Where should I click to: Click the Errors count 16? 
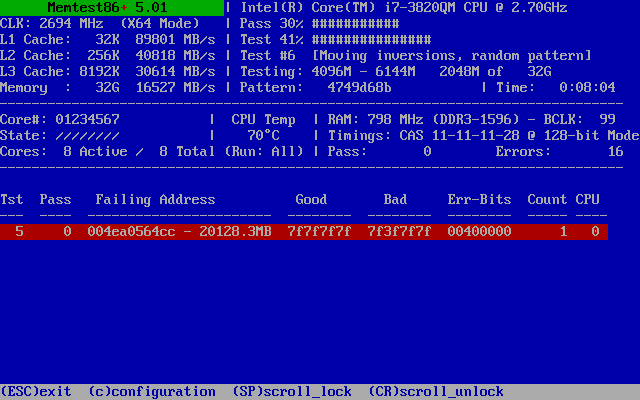(616, 151)
